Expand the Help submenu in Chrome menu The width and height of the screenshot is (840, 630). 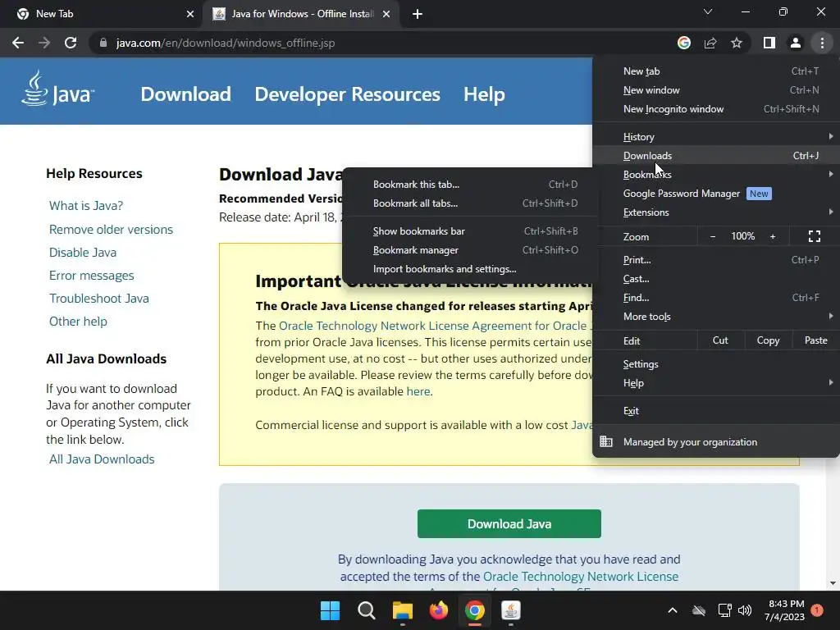715,383
